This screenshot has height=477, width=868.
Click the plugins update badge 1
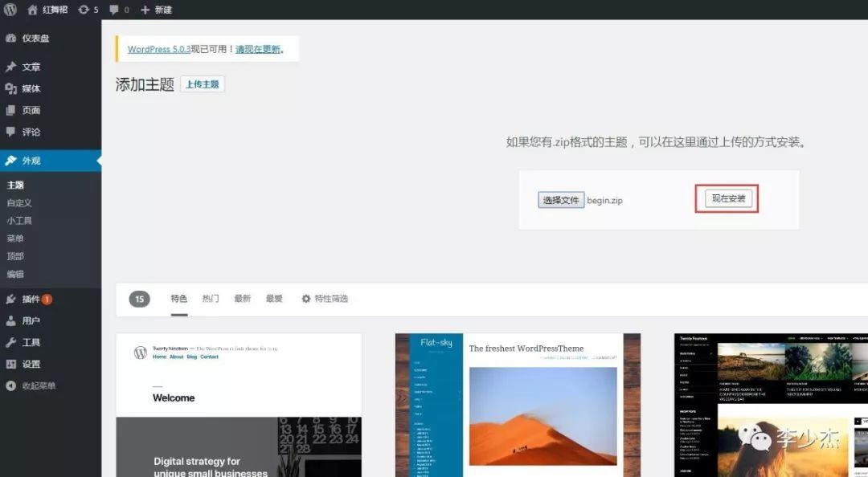pos(47,300)
